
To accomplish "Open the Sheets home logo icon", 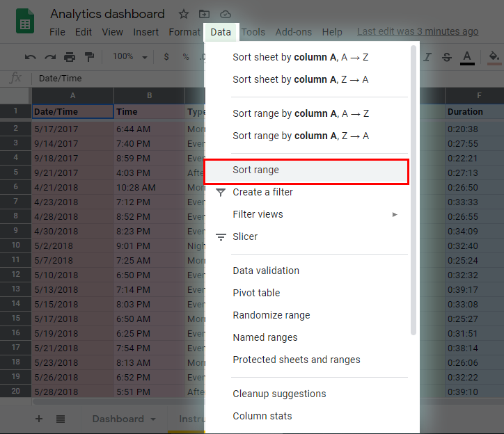I will (x=26, y=22).
